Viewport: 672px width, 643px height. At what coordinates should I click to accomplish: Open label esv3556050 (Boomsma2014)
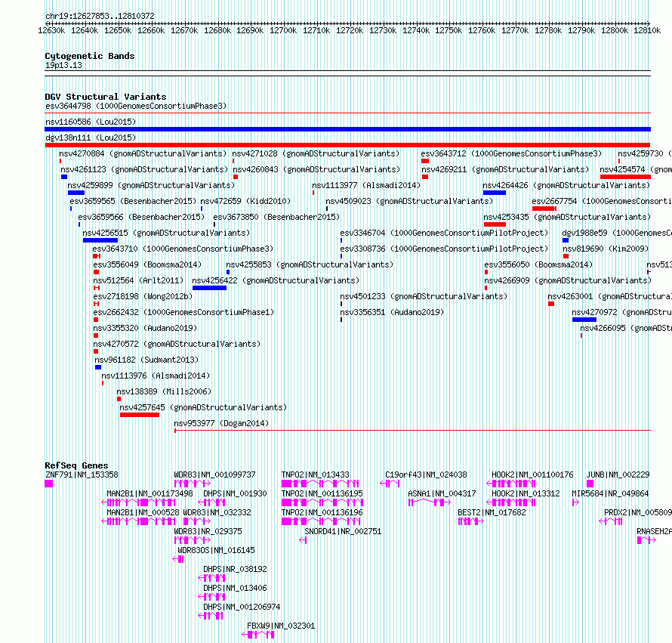[538, 264]
